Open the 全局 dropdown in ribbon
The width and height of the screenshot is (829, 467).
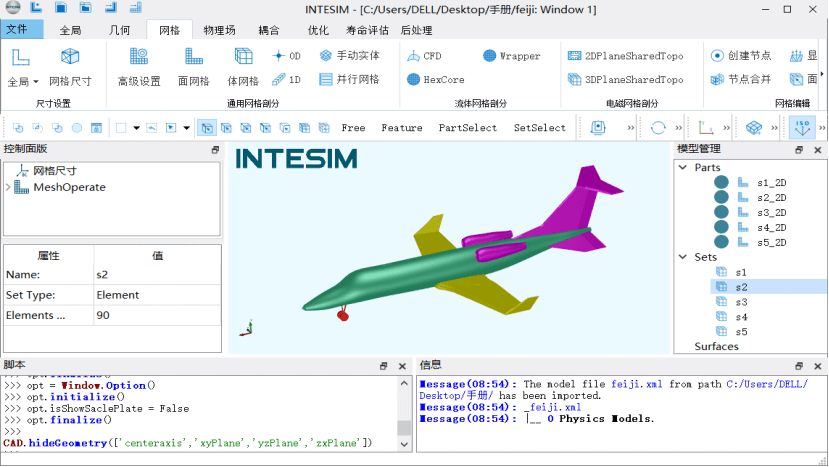(x=22, y=81)
